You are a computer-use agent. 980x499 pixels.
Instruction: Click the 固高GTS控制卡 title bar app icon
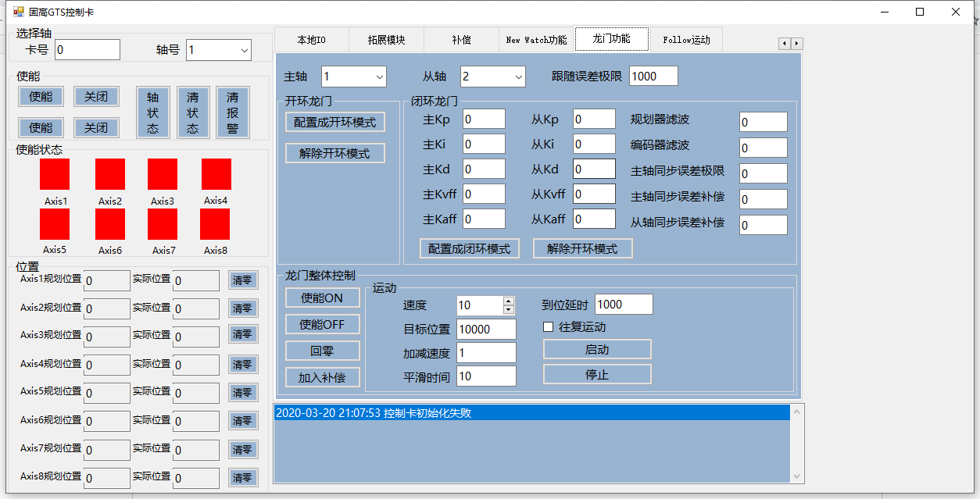click(18, 12)
